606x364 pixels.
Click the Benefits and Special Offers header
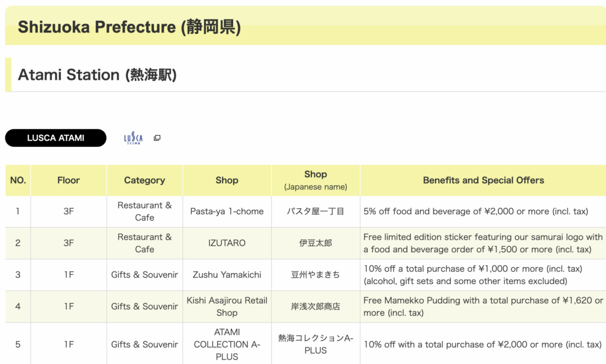(483, 181)
